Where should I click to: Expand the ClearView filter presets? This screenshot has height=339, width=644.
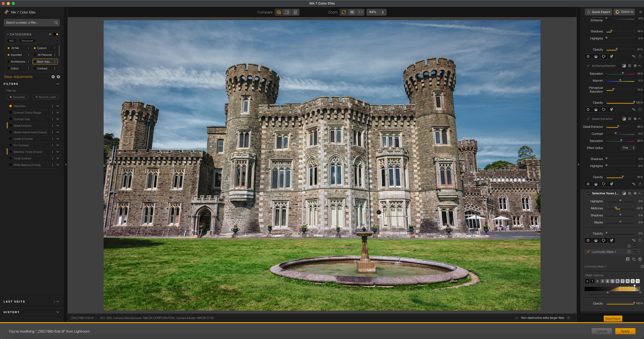coord(57,106)
